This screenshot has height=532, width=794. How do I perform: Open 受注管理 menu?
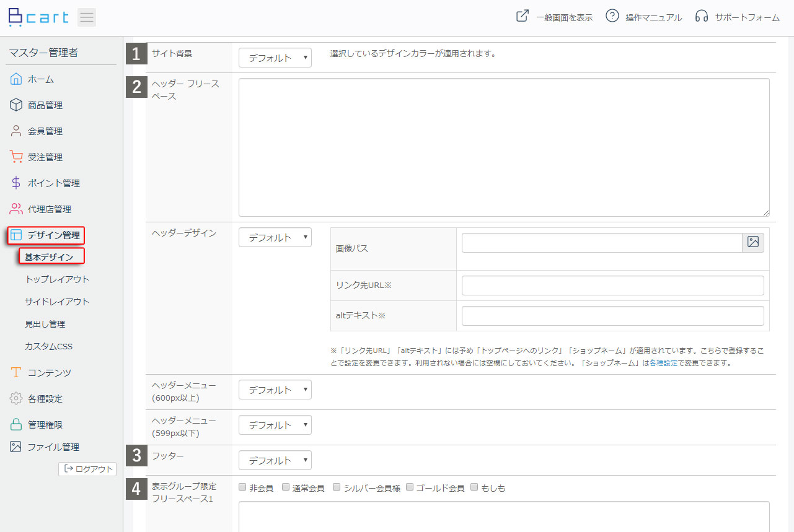[x=45, y=157]
